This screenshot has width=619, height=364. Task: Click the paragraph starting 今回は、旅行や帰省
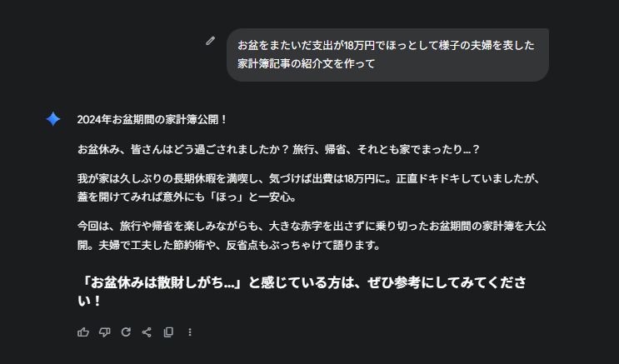pos(300,227)
